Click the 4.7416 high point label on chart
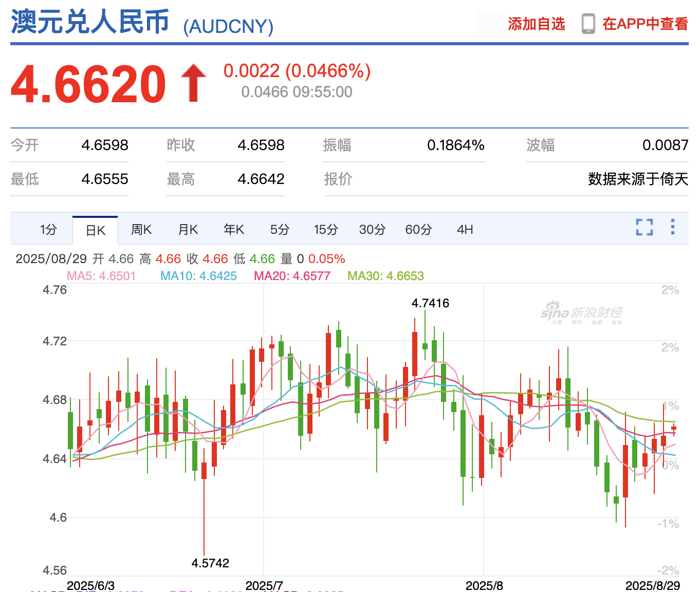This screenshot has width=700, height=592. pyautogui.click(x=430, y=303)
